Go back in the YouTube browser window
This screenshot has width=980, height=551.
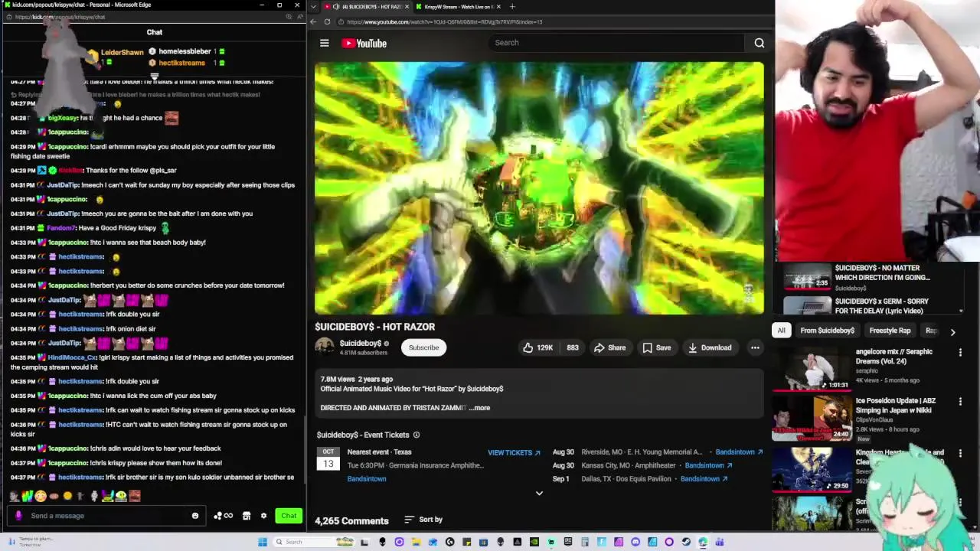(314, 21)
